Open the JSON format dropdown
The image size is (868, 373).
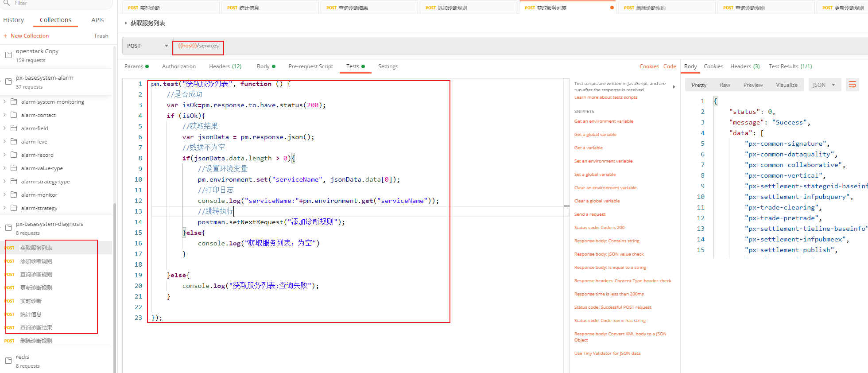click(824, 85)
